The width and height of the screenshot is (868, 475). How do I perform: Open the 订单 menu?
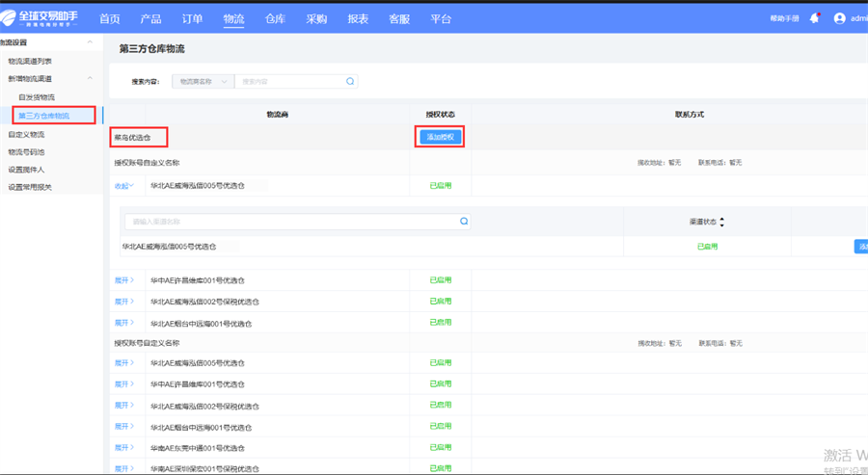192,19
